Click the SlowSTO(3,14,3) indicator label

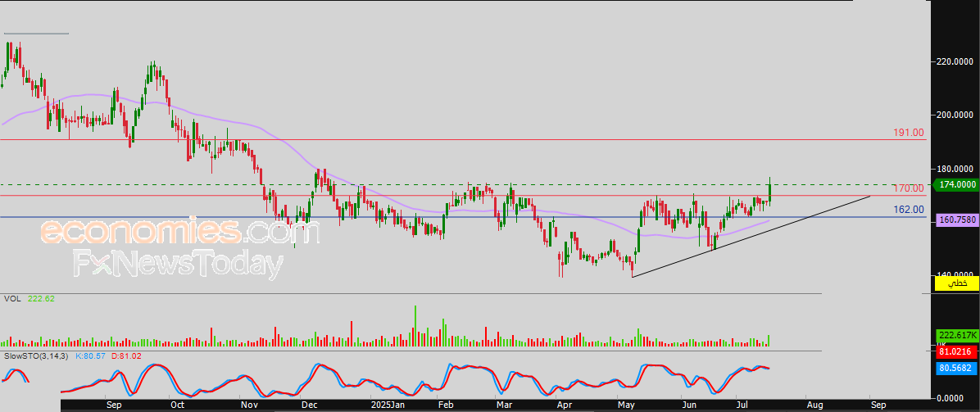point(37,355)
